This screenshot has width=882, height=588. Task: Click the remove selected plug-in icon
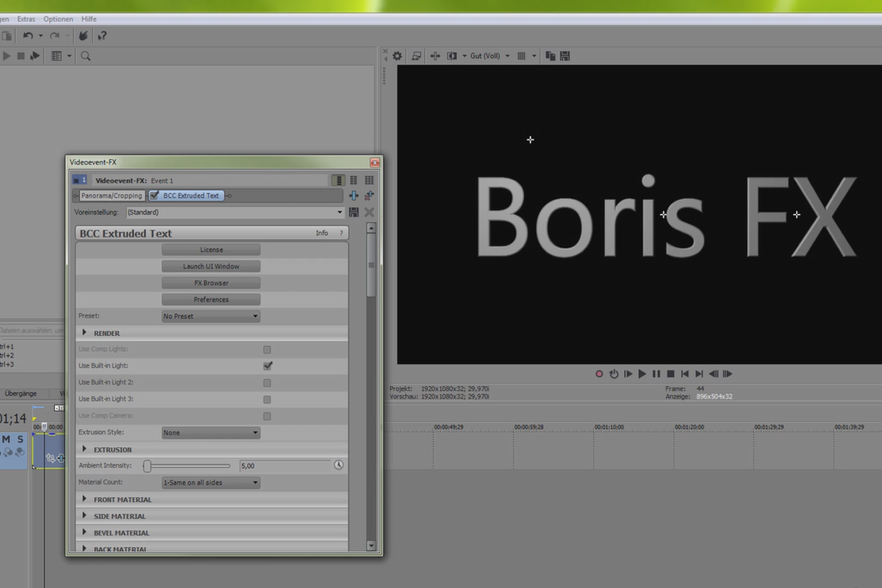tap(369, 196)
